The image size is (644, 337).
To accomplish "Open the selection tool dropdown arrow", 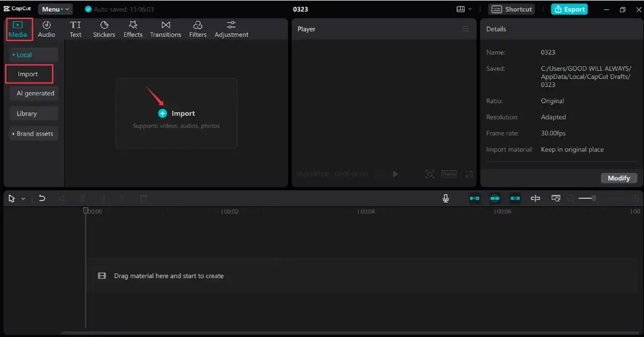I will click(x=23, y=198).
